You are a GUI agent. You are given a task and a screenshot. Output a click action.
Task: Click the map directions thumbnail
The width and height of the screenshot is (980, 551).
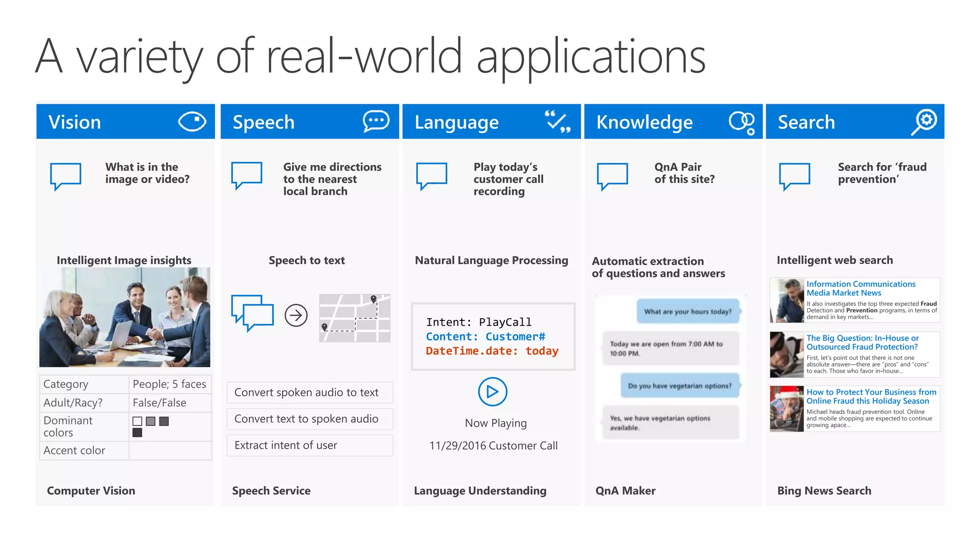355,318
